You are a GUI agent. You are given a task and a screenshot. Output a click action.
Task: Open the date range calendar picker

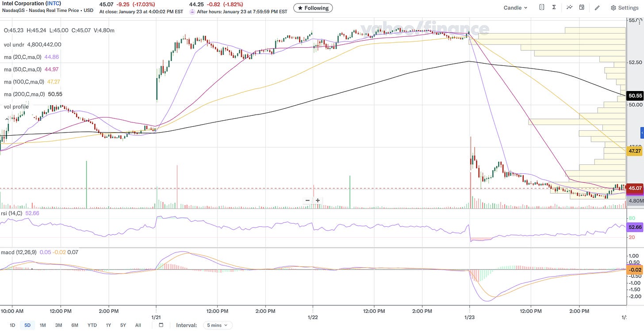pyautogui.click(x=161, y=325)
